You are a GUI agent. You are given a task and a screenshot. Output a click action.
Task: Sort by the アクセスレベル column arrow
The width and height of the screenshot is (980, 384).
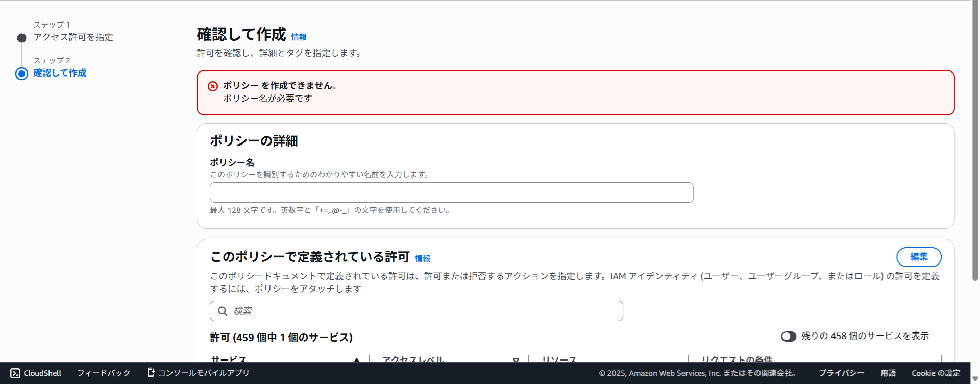tap(516, 360)
